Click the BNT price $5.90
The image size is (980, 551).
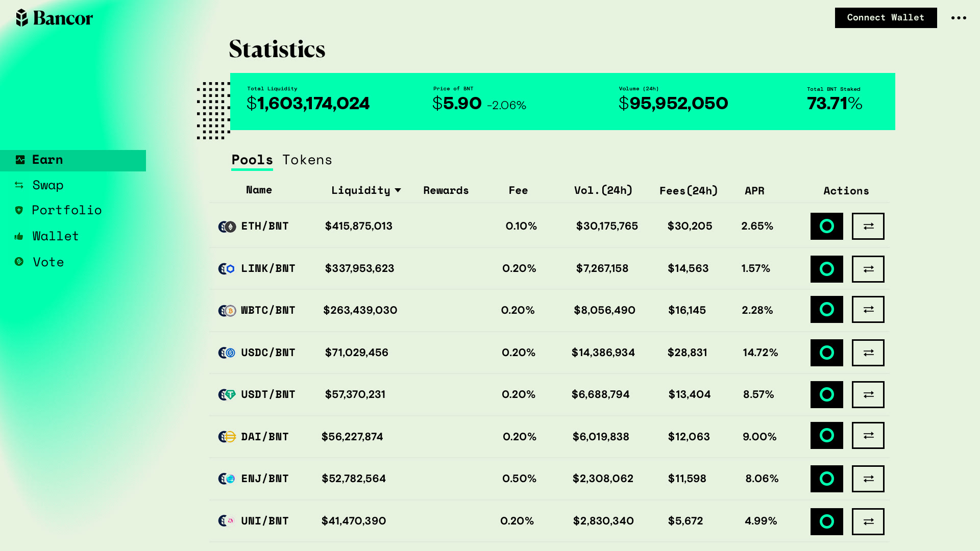[457, 104]
